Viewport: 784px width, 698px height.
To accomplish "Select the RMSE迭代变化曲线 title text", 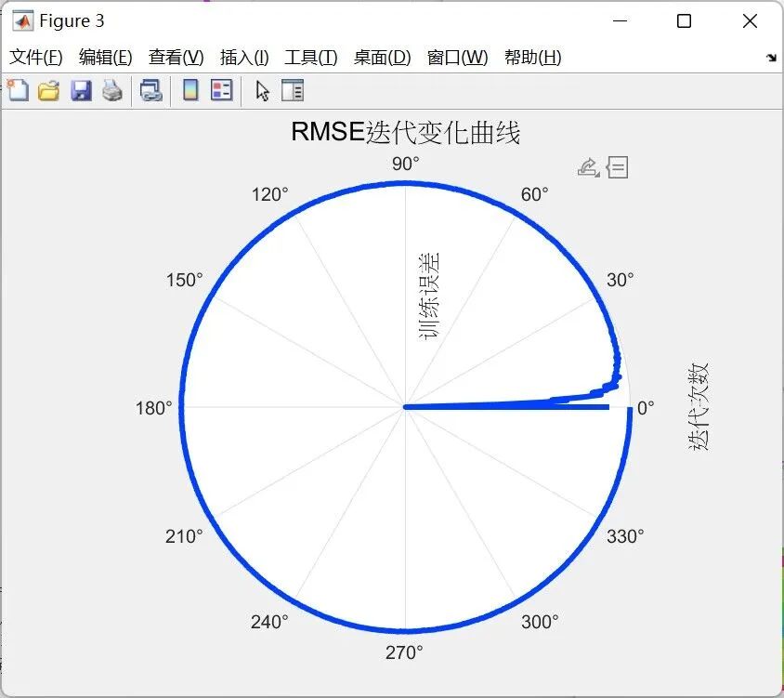I will click(404, 132).
